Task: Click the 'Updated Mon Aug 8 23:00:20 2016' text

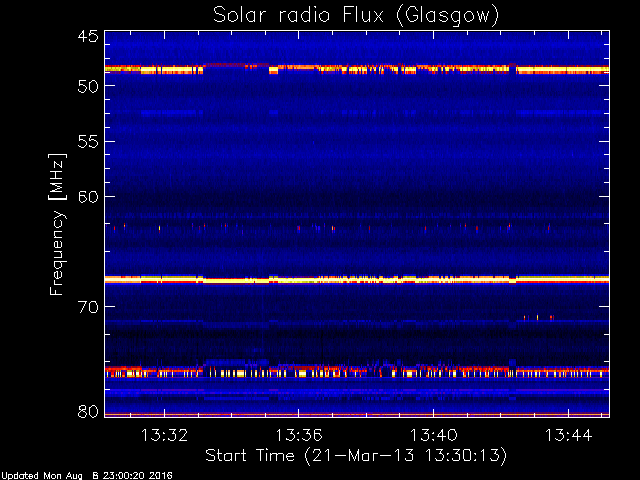Action: [87, 476]
